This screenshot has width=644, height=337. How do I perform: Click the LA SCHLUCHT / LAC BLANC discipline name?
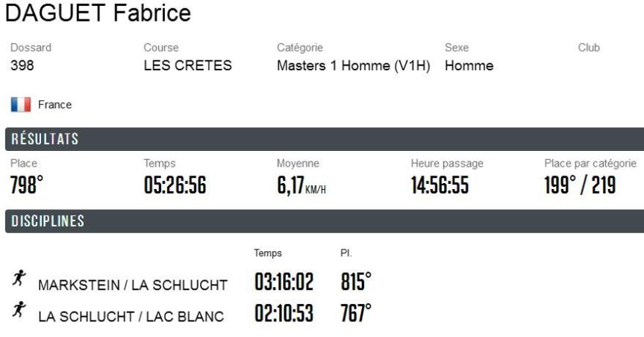click(131, 317)
